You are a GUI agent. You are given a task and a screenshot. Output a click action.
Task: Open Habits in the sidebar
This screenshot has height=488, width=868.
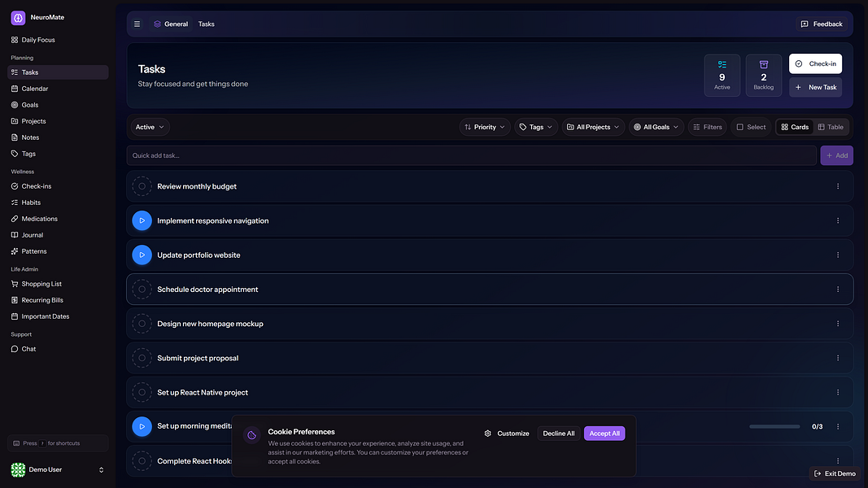[x=58, y=203]
